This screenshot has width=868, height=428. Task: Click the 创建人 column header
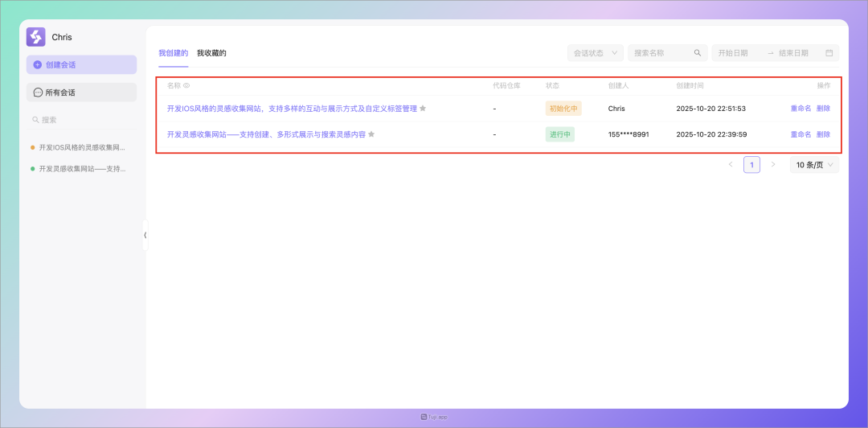[x=618, y=85]
